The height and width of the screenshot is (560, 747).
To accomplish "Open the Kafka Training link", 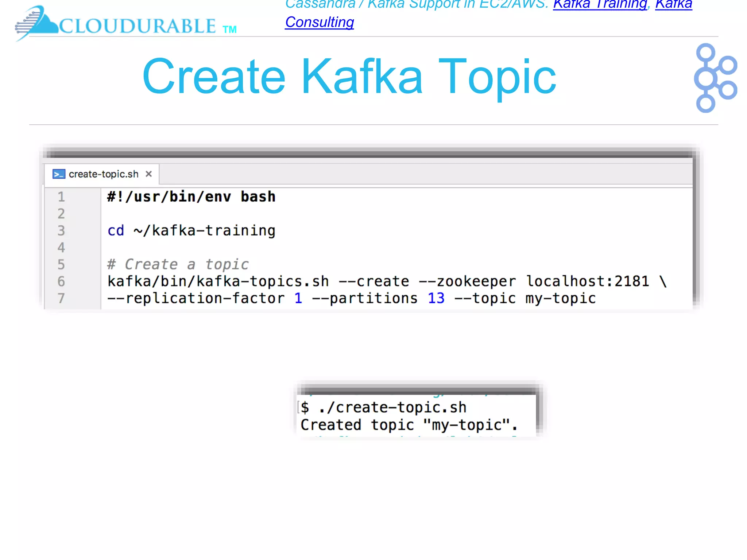I will coord(600,4).
